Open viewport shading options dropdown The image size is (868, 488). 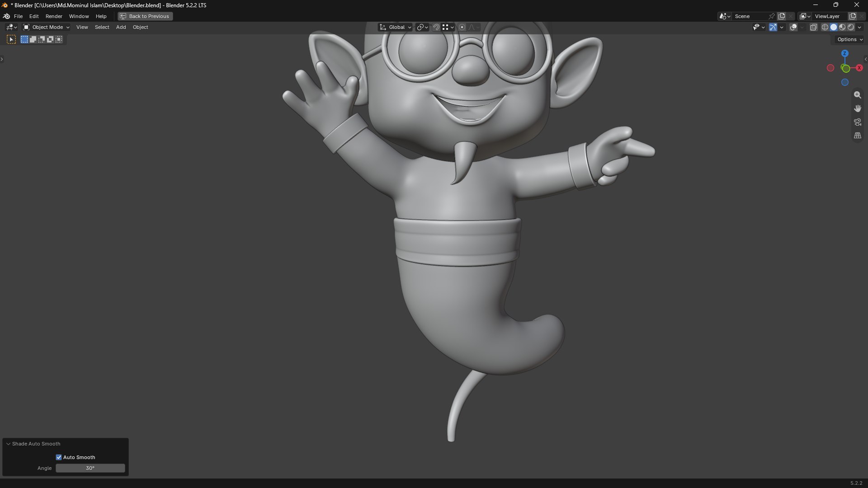tap(859, 27)
